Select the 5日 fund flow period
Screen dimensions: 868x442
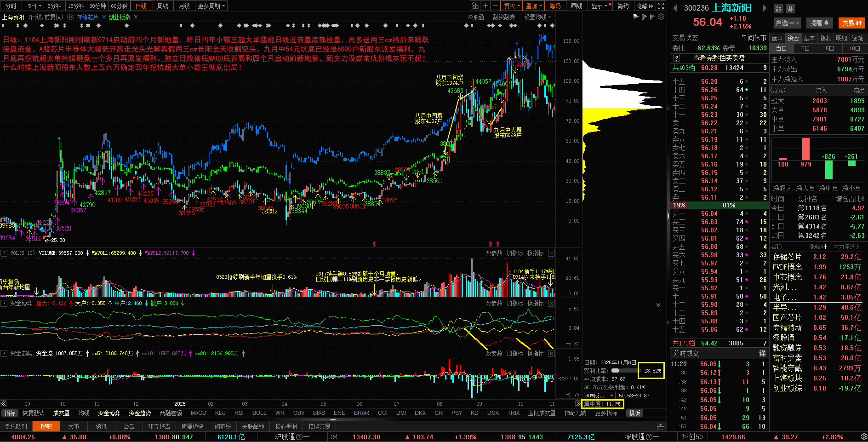pyautogui.click(x=830, y=48)
